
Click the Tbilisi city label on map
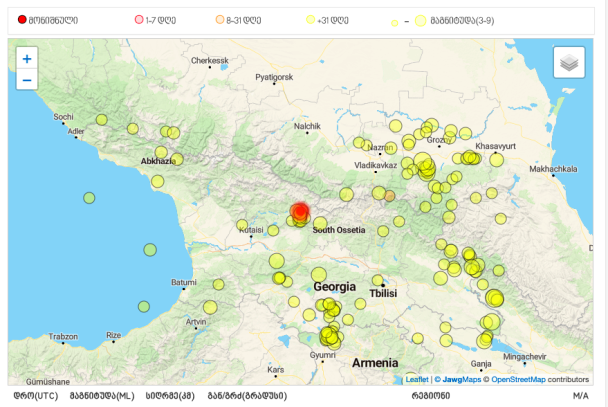coord(383,293)
